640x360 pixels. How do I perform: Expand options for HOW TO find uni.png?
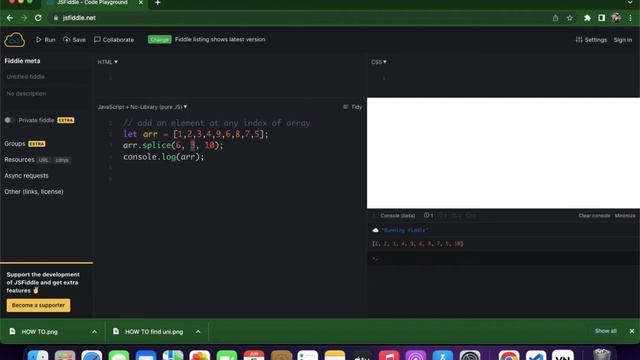pos(198,332)
